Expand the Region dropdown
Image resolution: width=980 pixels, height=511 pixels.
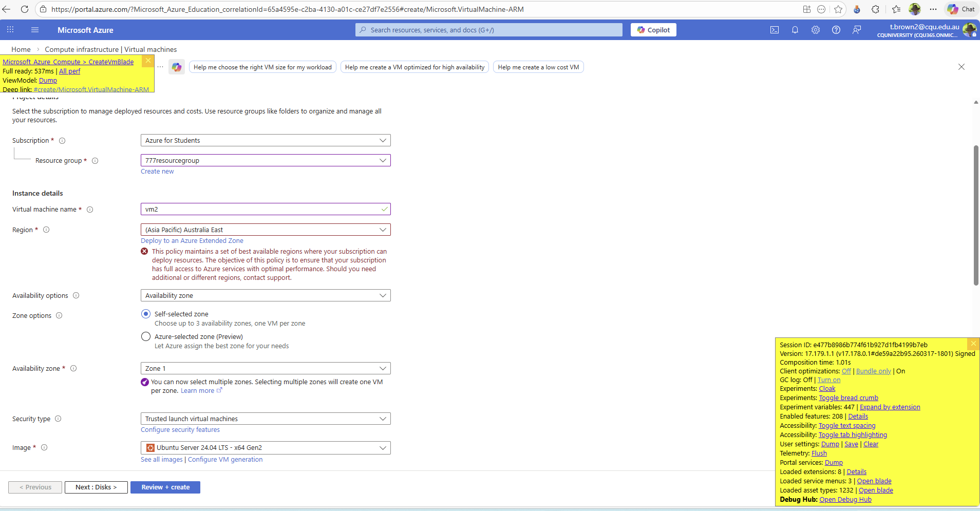click(266, 230)
